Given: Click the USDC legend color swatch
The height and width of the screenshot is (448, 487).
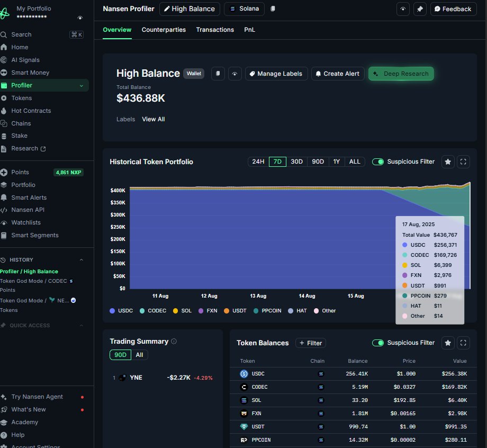Looking at the screenshot, I should (x=112, y=311).
